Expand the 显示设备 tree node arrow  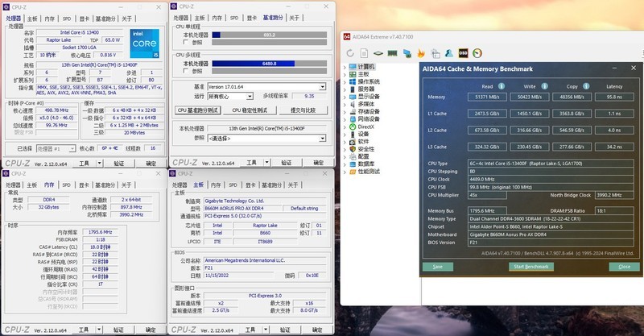pyautogui.click(x=345, y=97)
